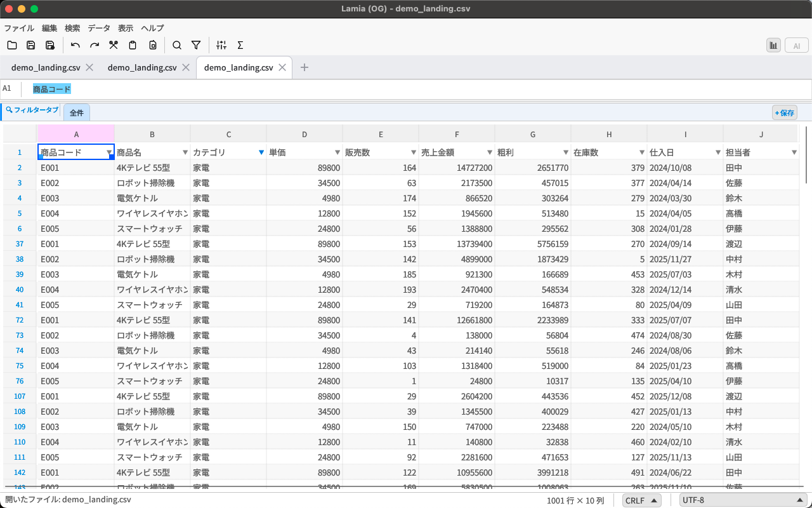Close the first demo_landing.csv tab

89,67
